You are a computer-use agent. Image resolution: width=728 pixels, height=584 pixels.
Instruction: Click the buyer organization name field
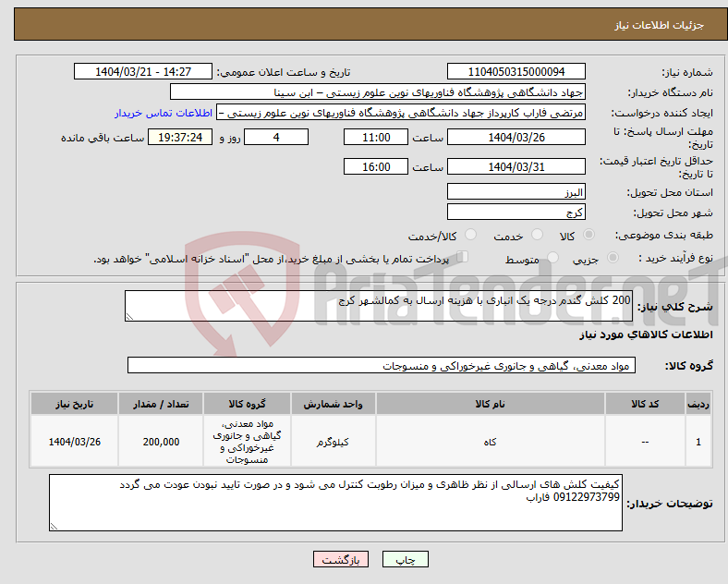(x=378, y=92)
